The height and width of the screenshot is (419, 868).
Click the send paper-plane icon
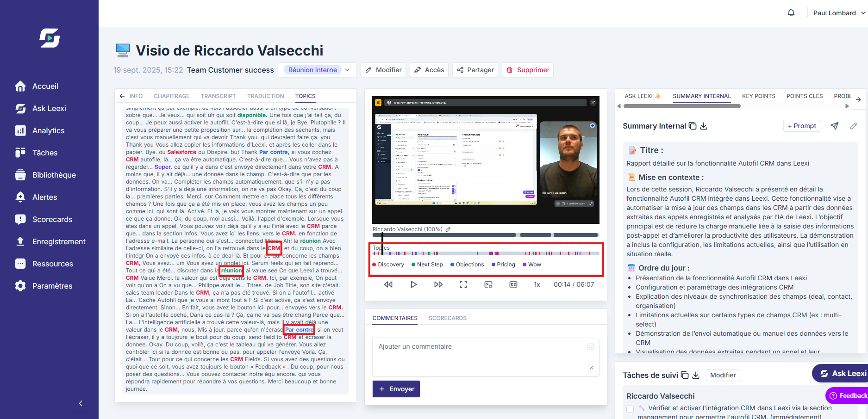[835, 126]
